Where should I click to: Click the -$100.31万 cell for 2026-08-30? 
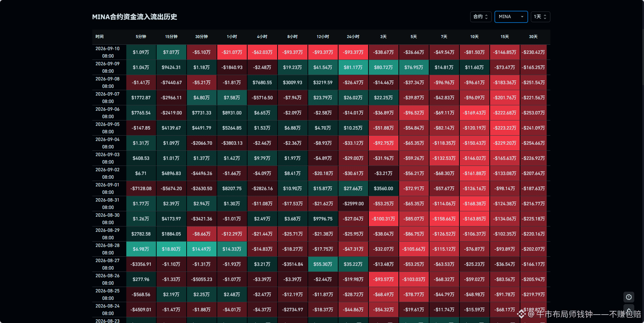pos(383,219)
